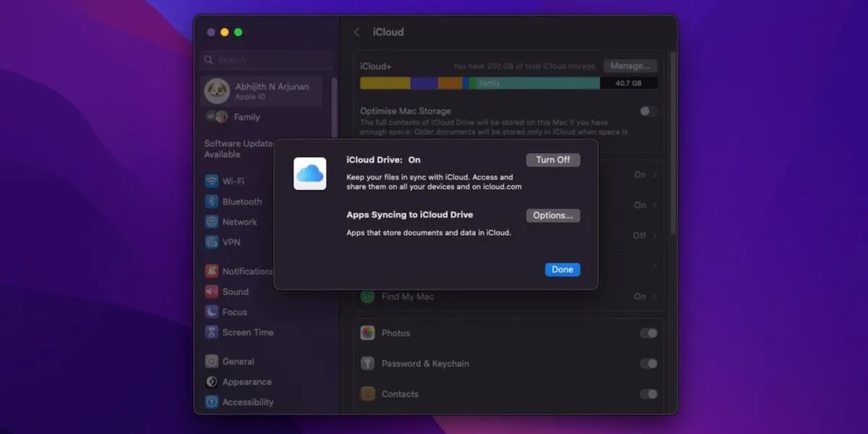
Task: Open the Wi-Fi sidebar icon
Action: (211, 182)
